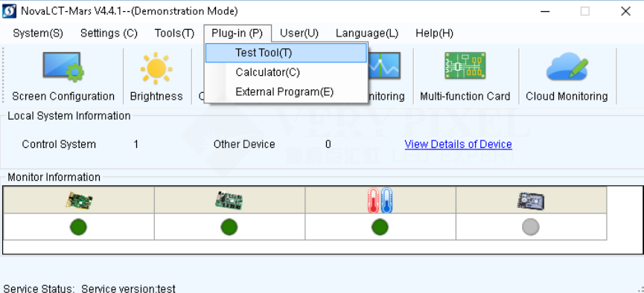Open the Multi-function Card icon
This screenshot has height=293, width=644.
tap(465, 65)
